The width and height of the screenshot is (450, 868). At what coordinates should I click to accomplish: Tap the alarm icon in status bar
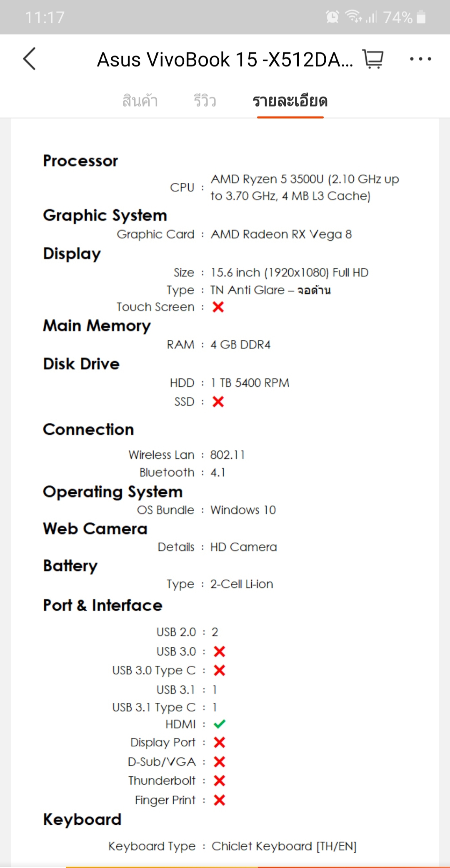[x=332, y=17]
